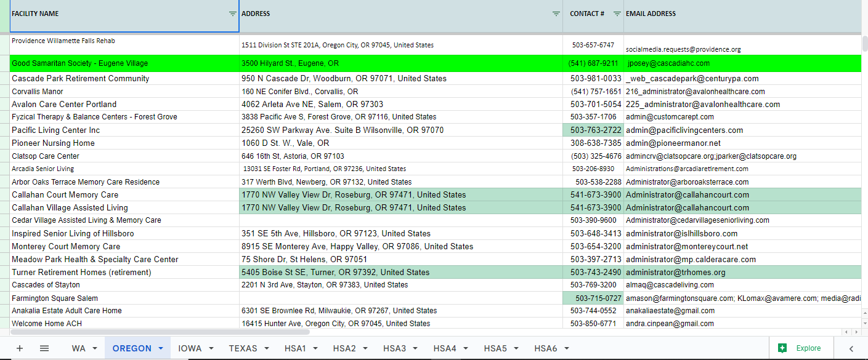Select the Welcome Home ACH cell

(124, 323)
